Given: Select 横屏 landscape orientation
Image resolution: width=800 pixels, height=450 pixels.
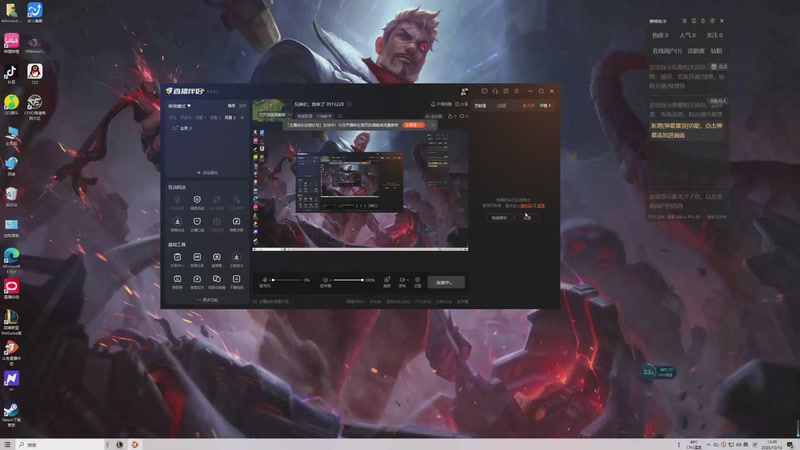Looking at the screenshot, I should pos(231,106).
